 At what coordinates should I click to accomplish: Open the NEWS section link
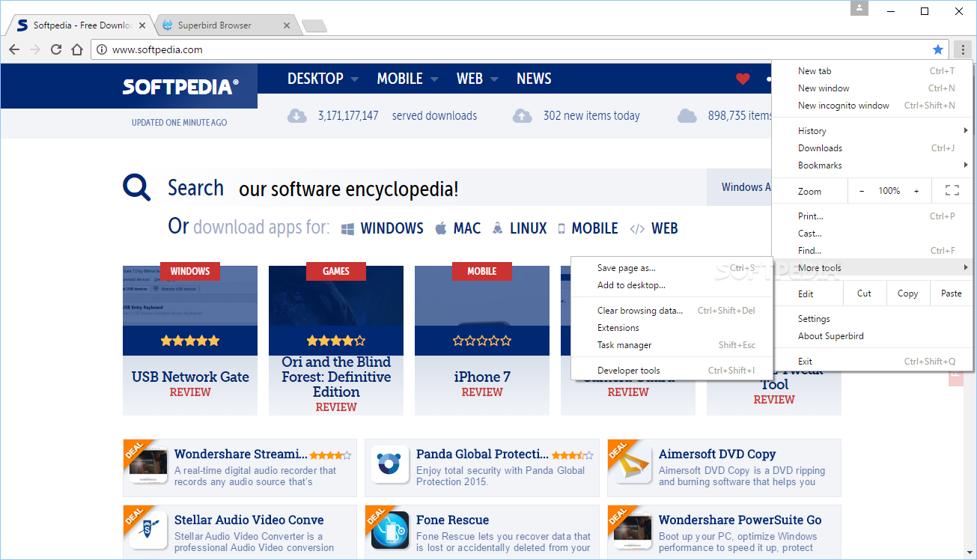click(534, 79)
